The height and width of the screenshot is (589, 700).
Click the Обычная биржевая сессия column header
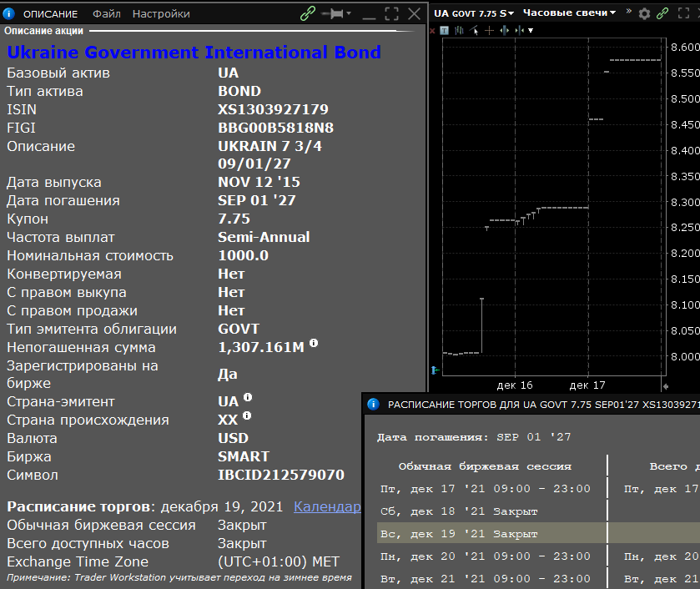(x=485, y=466)
